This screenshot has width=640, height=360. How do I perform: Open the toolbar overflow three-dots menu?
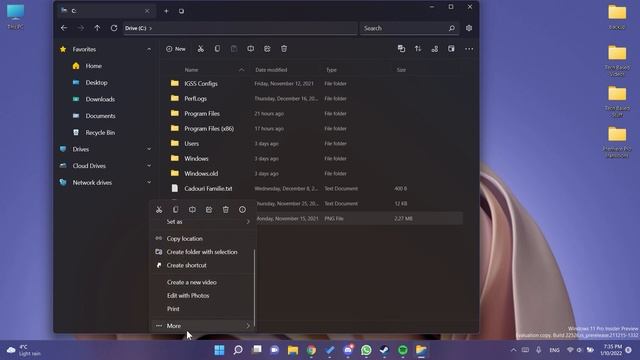[469, 49]
